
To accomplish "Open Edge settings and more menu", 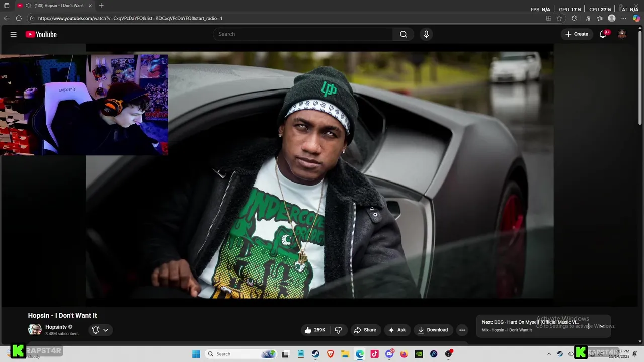I will pos(624,18).
